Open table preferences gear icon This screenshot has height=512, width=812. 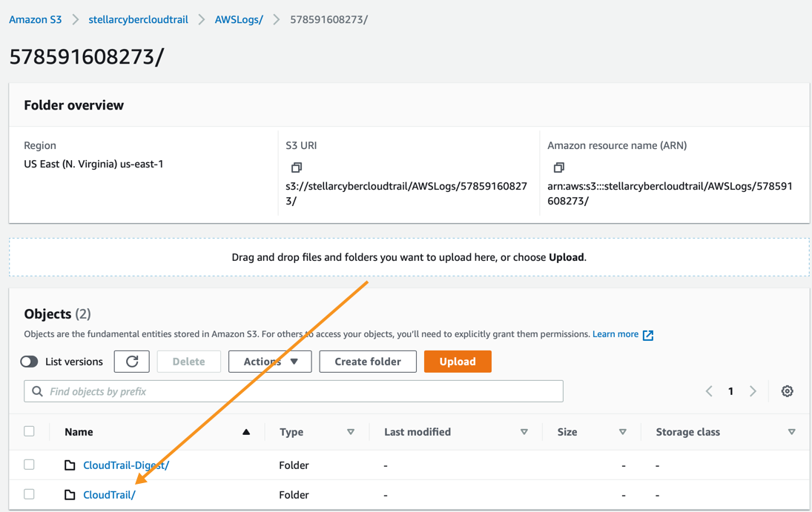tap(787, 391)
